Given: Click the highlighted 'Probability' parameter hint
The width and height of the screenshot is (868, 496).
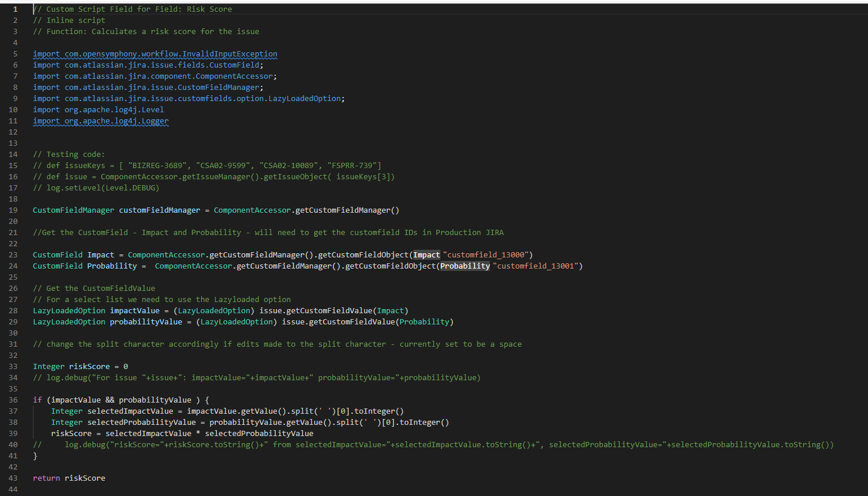Looking at the screenshot, I should point(465,266).
